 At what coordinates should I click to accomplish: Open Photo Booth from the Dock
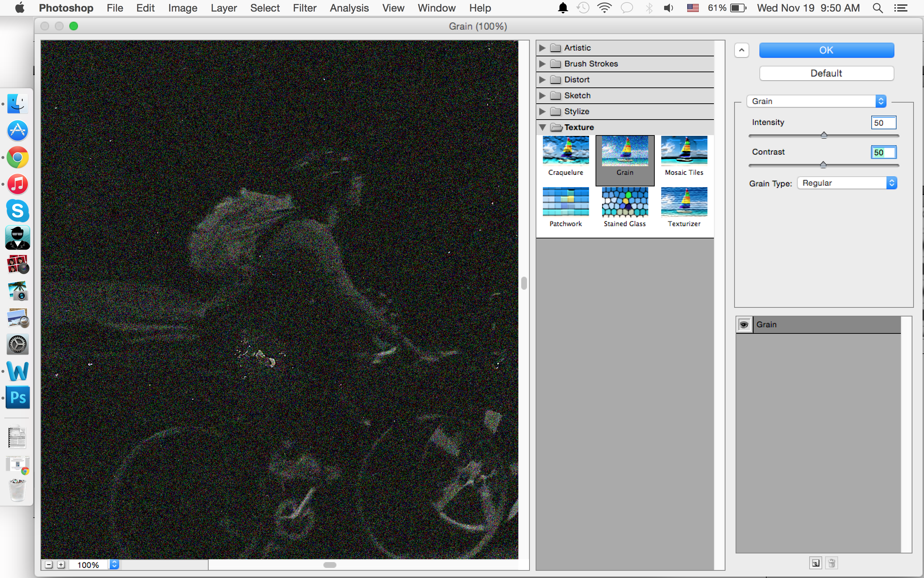(18, 264)
